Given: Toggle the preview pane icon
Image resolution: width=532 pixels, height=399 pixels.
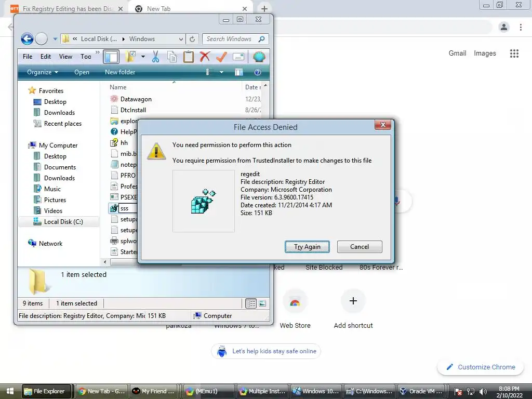Looking at the screenshot, I should click(x=239, y=72).
